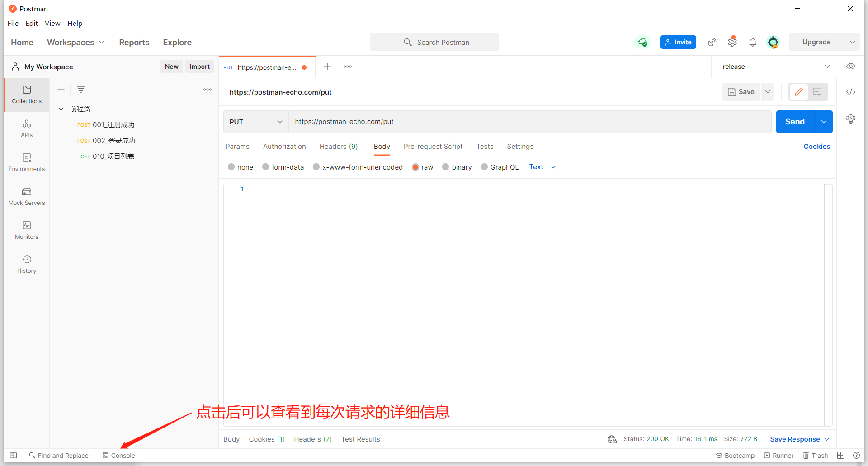
Task: Select the GraphQL body type
Action: (x=500, y=167)
